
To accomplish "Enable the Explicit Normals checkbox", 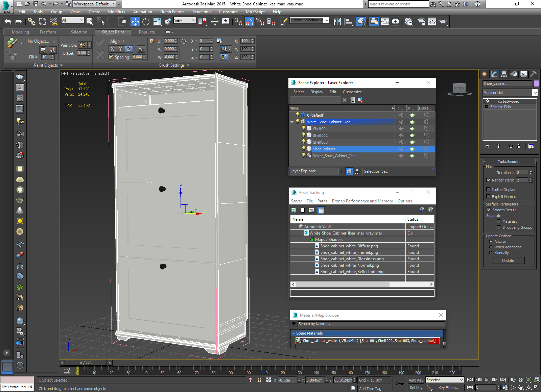I will click(488, 197).
